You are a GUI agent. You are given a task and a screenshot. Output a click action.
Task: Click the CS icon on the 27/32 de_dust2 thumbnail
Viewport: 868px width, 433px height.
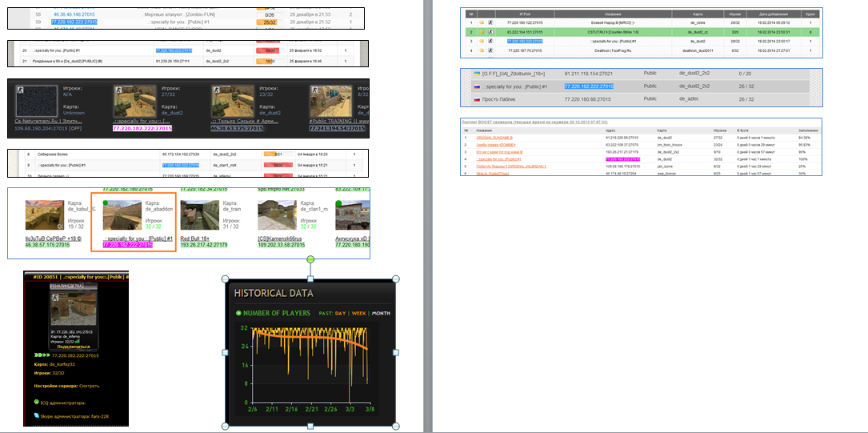point(118,89)
